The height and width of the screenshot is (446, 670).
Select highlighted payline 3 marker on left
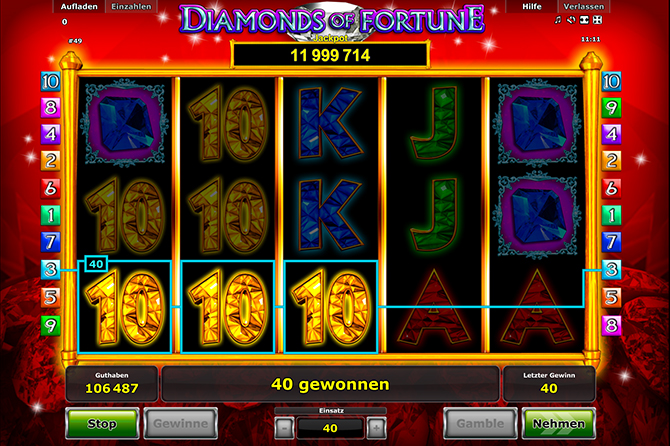(50, 270)
